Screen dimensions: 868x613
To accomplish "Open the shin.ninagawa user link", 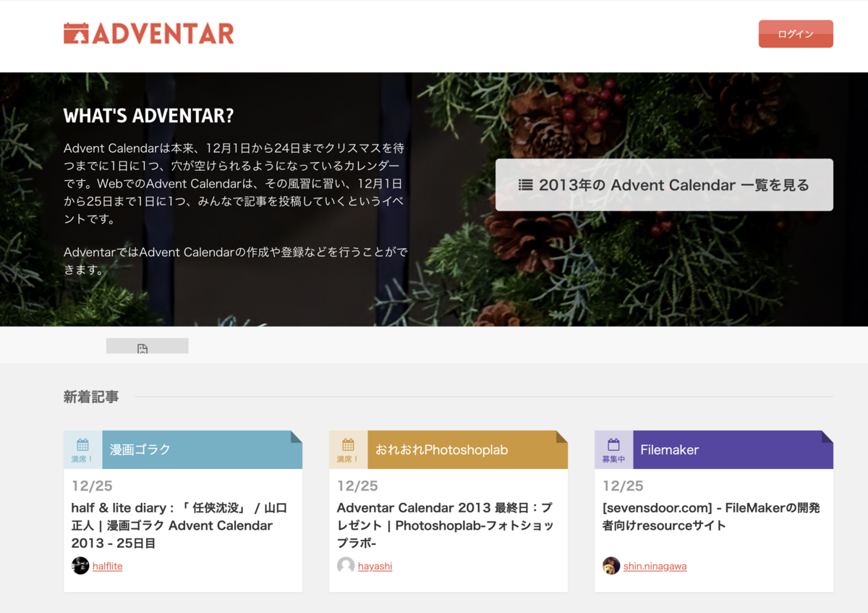I will click(655, 566).
